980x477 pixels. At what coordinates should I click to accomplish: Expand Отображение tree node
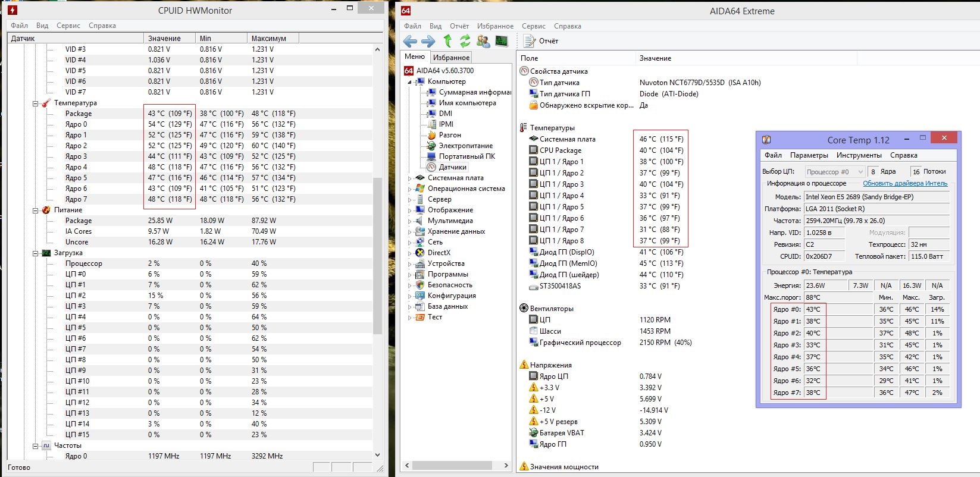(409, 210)
